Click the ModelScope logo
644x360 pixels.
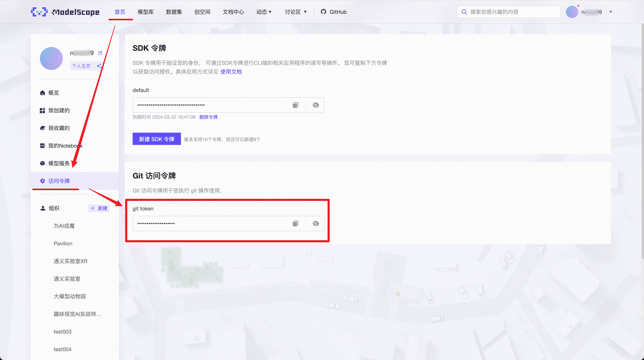click(65, 12)
